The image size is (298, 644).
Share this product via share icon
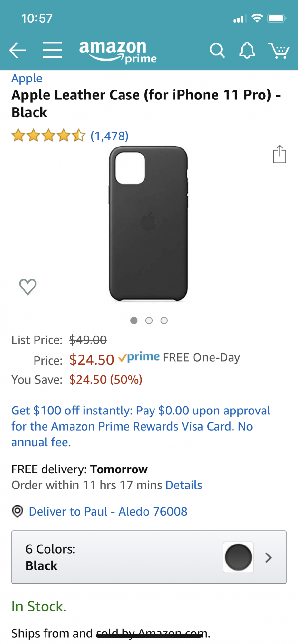[280, 154]
